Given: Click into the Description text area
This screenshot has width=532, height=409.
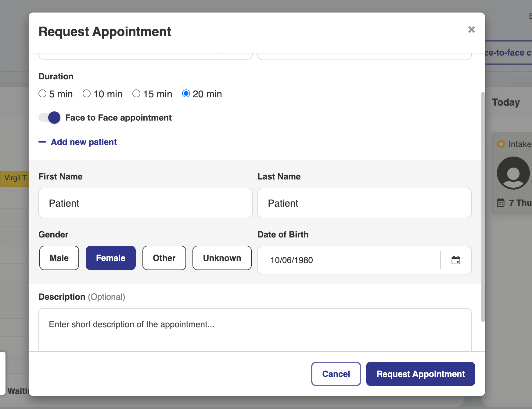Looking at the screenshot, I should point(255,330).
